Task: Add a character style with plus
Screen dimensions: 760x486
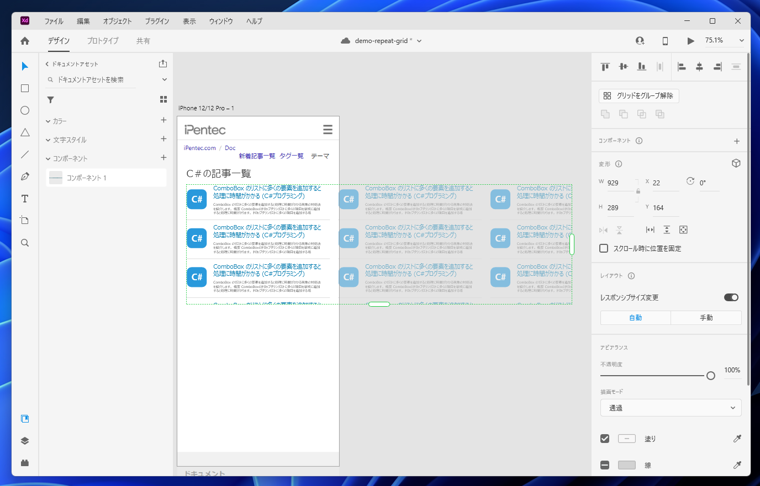Action: pos(163,139)
